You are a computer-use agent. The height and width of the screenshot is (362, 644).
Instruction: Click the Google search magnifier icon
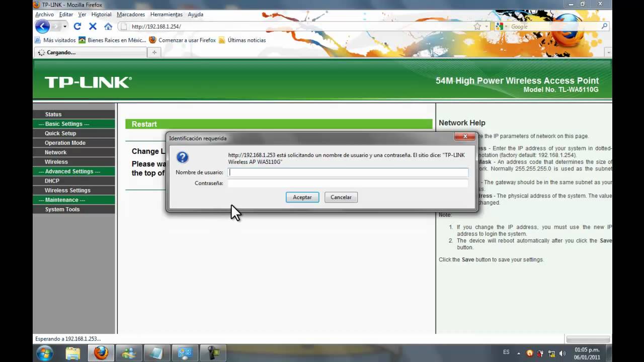point(604,27)
